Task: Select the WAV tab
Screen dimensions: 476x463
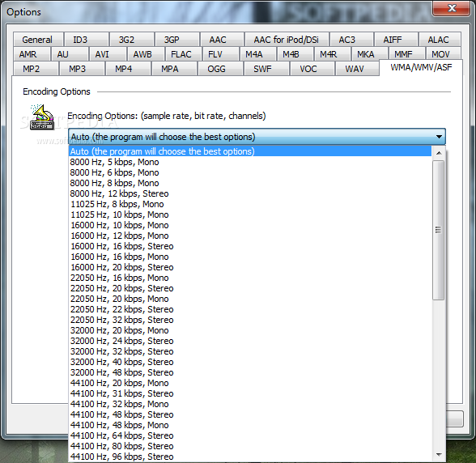Action: click(x=357, y=69)
